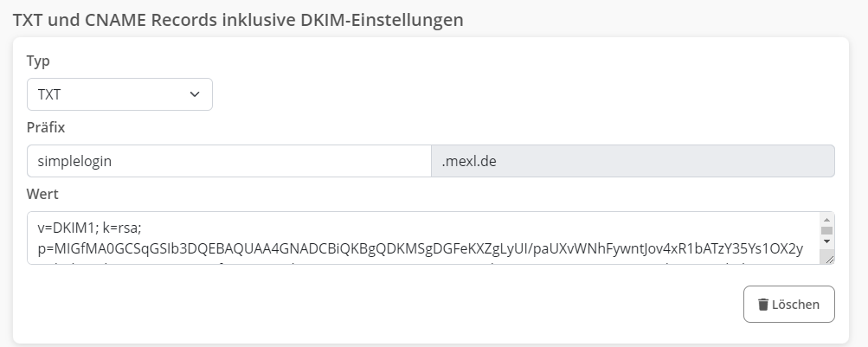Click the Wert label
This screenshot has width=868, height=347.
coord(42,194)
